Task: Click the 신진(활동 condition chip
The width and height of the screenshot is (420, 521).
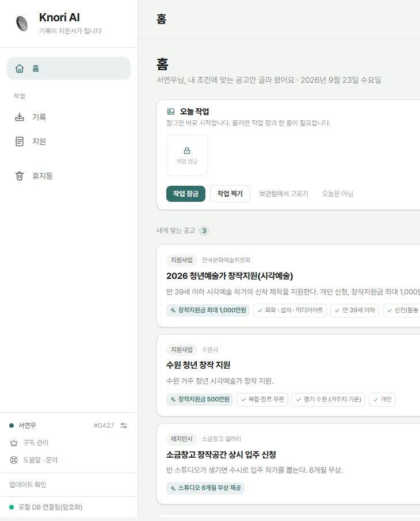Action: pyautogui.click(x=402, y=311)
